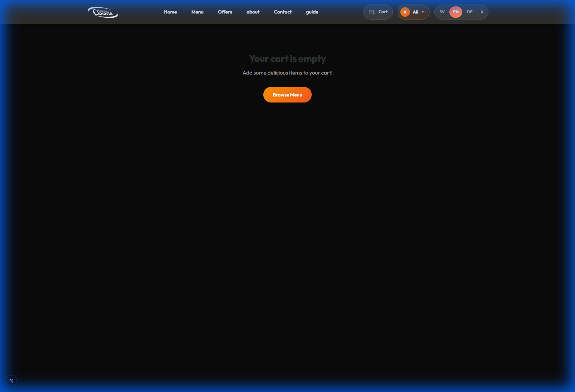This screenshot has width=575, height=392.
Task: Click the "Your cart is empty" heading
Action: click(x=287, y=59)
